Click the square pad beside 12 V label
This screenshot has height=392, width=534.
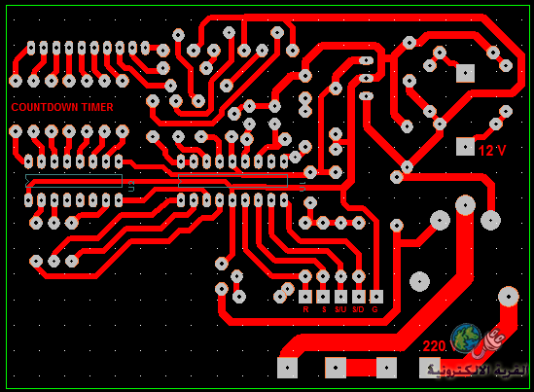[x=465, y=147]
